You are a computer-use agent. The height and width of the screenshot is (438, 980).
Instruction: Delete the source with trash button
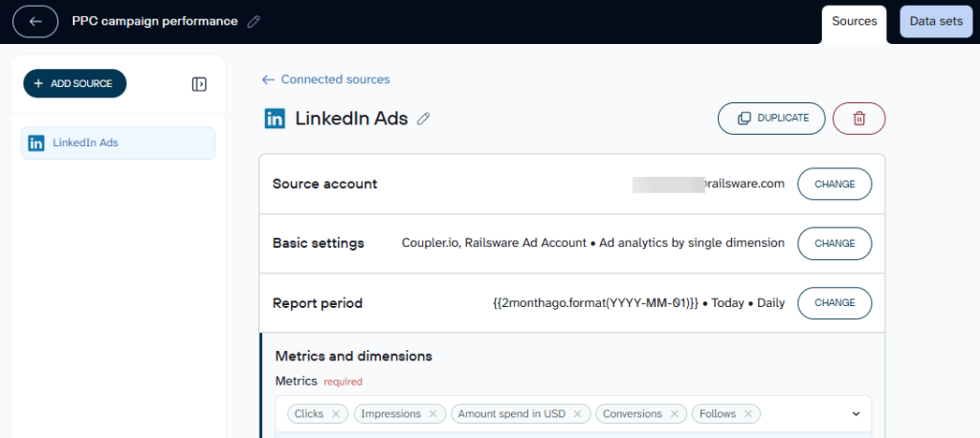pyautogui.click(x=858, y=118)
